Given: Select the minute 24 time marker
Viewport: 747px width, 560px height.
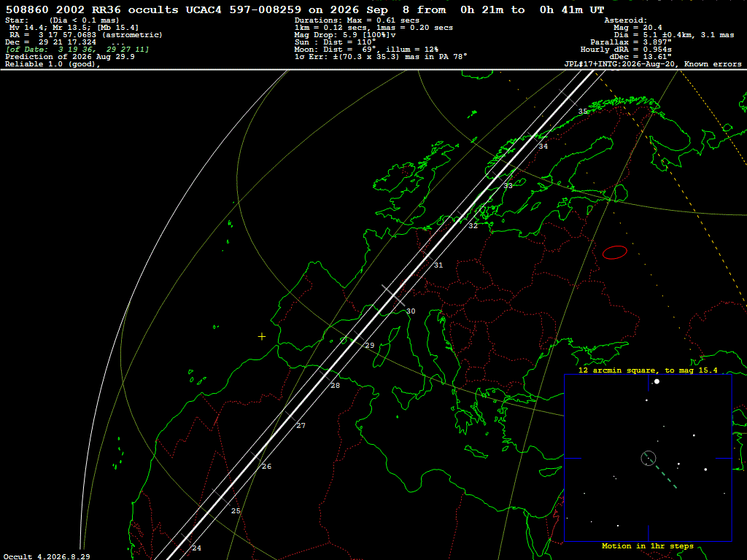Looking at the screenshot, I should pyautogui.click(x=196, y=548).
